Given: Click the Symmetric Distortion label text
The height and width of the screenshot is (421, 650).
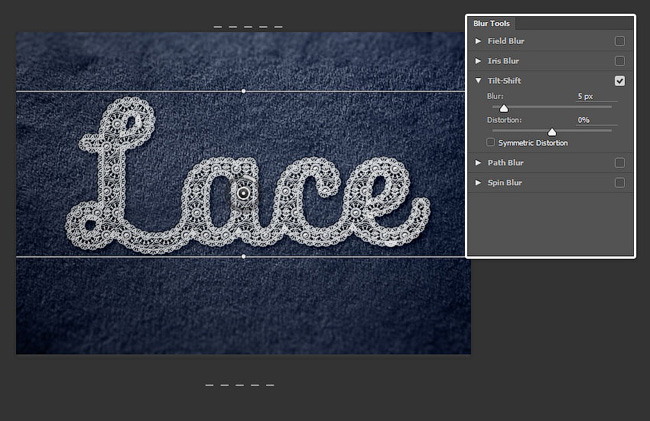Looking at the screenshot, I should pyautogui.click(x=533, y=143).
